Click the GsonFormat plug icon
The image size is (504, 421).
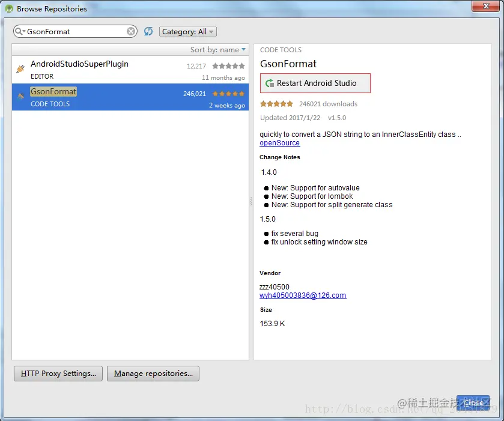tap(21, 95)
